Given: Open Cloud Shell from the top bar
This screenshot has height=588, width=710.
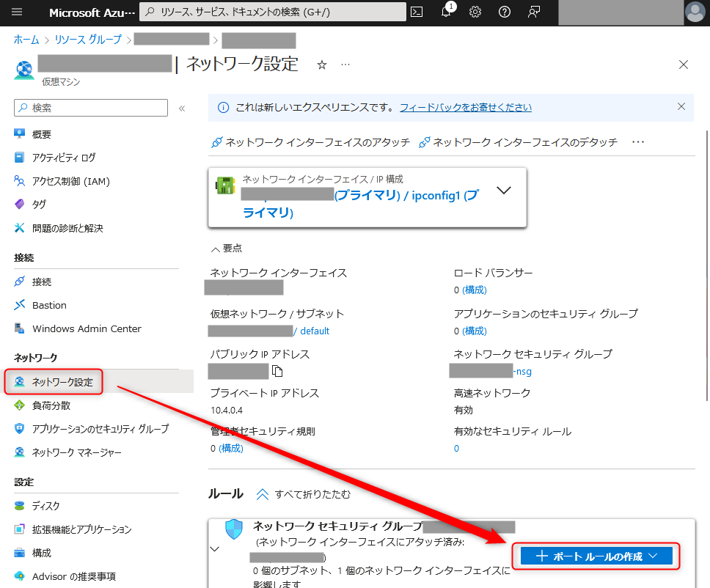Looking at the screenshot, I should [x=417, y=12].
